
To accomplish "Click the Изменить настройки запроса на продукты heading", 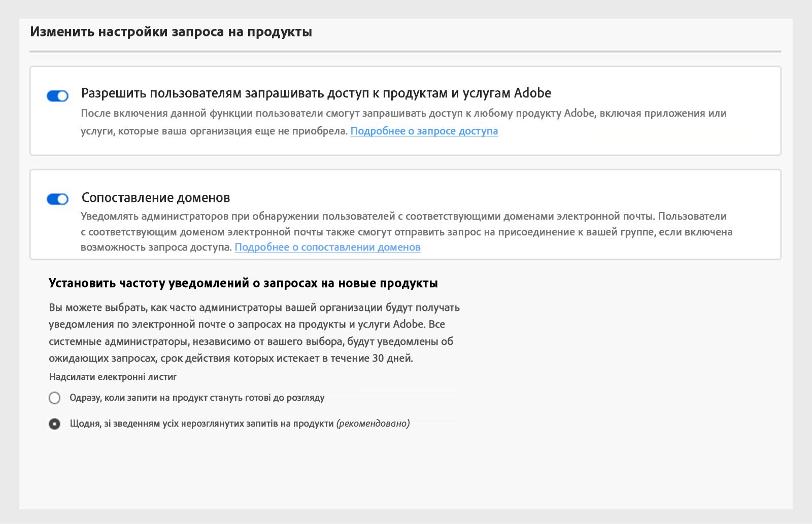I will [171, 32].
